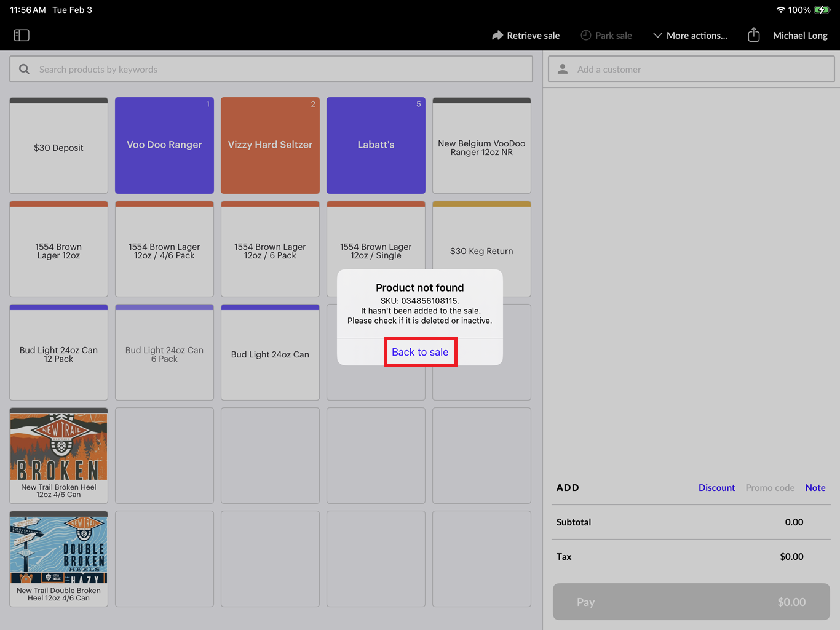Select the Park sale option
This screenshot has width=840, height=630.
pos(606,36)
